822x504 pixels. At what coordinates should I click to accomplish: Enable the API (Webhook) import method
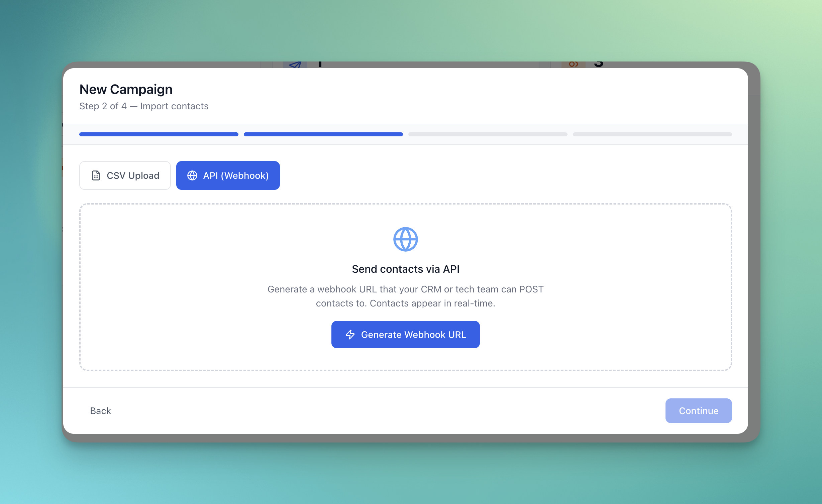[x=228, y=175]
